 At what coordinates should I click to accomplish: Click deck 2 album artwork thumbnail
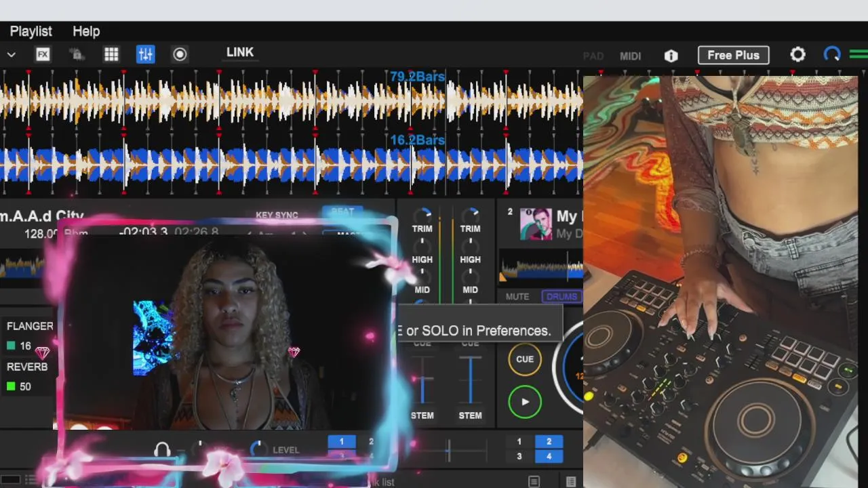click(x=536, y=224)
